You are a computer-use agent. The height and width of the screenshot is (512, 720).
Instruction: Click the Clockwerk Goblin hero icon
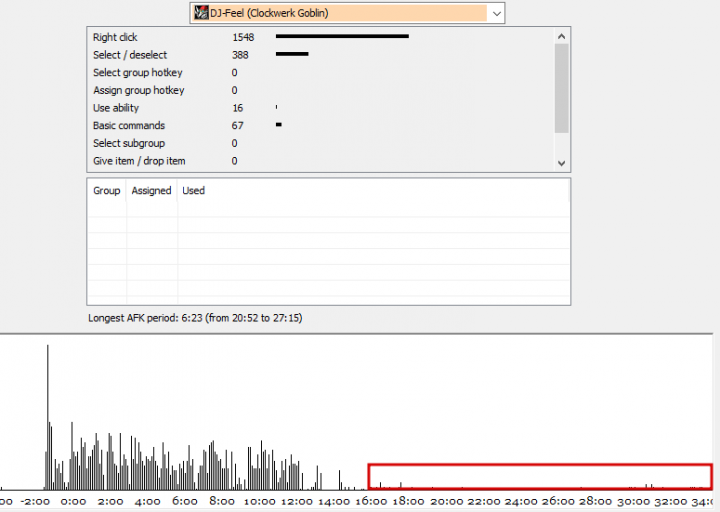click(201, 13)
